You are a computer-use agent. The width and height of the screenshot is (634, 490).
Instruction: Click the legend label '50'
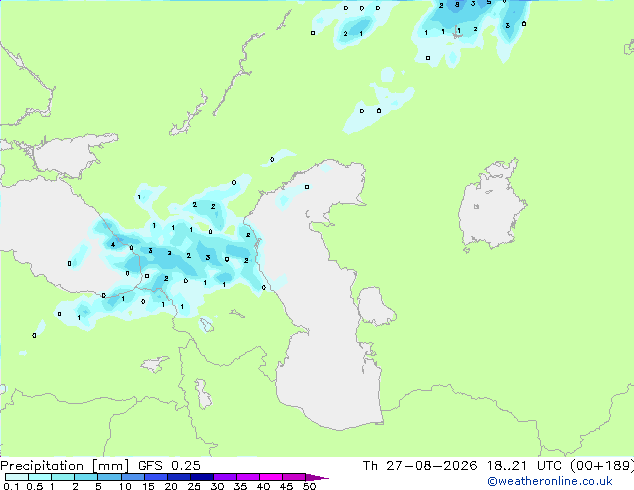tap(309, 486)
